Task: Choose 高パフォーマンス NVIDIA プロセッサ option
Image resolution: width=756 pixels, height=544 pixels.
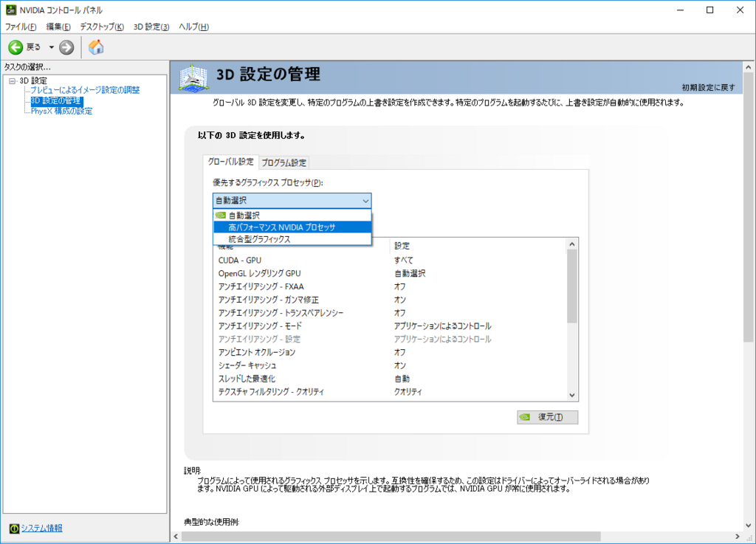Action: point(292,227)
